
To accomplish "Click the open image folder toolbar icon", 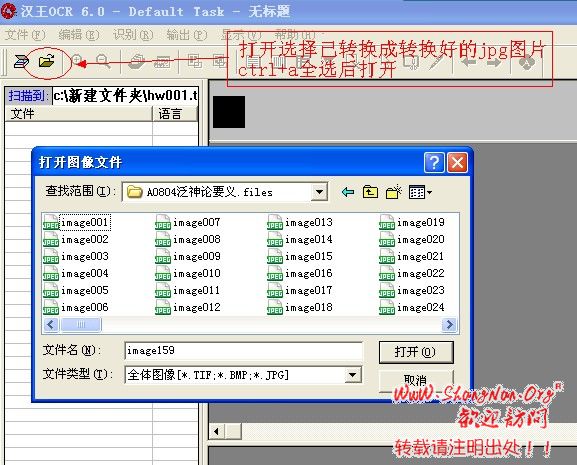I will pyautogui.click(x=47, y=61).
